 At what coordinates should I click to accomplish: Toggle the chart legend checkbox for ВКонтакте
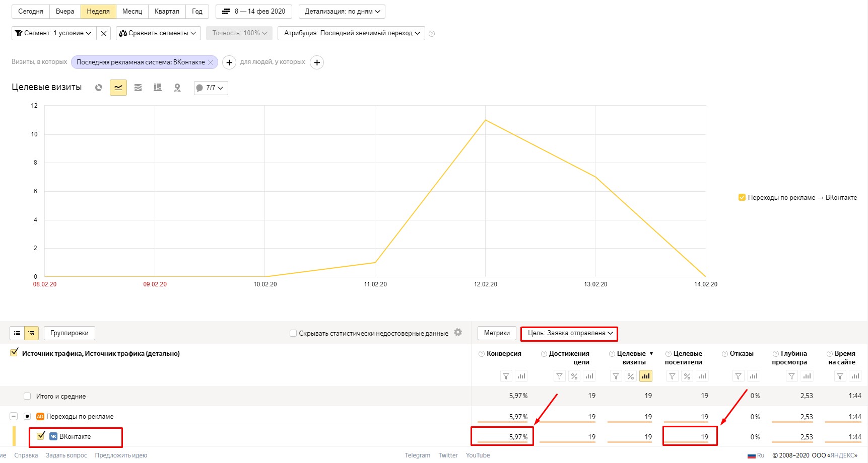coord(742,197)
